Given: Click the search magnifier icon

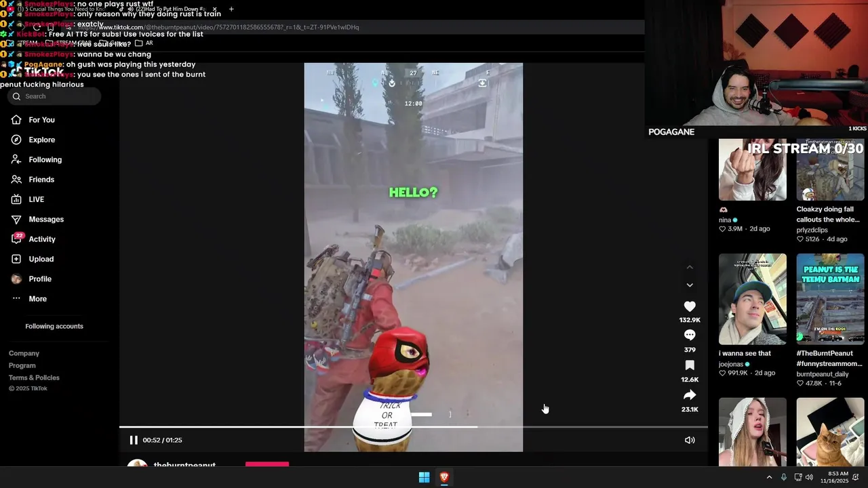Looking at the screenshot, I should coord(16,96).
